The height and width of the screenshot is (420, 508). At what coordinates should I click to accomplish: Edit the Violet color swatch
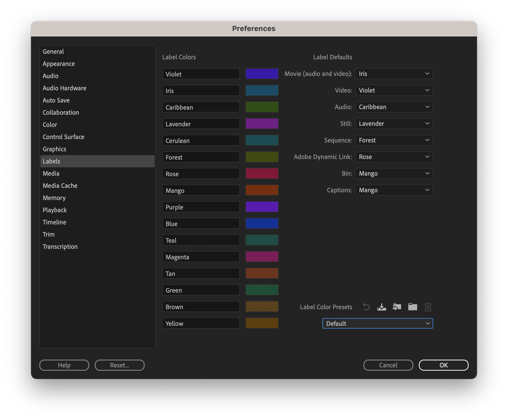pyautogui.click(x=261, y=74)
